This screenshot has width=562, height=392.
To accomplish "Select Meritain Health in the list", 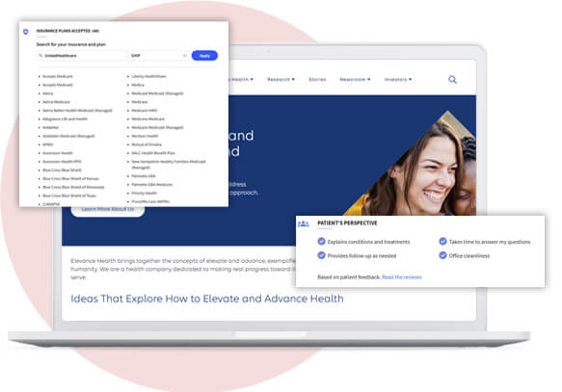I will tap(145, 136).
